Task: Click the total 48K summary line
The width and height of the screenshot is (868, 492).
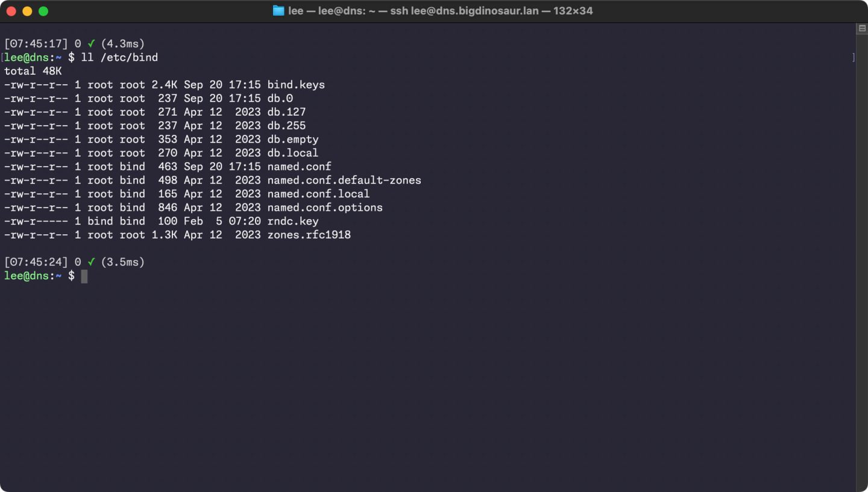Action: point(33,71)
